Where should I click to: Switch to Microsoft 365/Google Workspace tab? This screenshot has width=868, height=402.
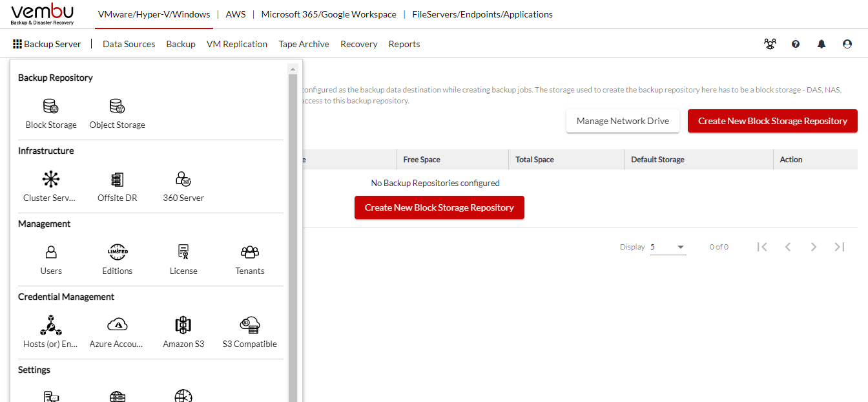pyautogui.click(x=329, y=14)
